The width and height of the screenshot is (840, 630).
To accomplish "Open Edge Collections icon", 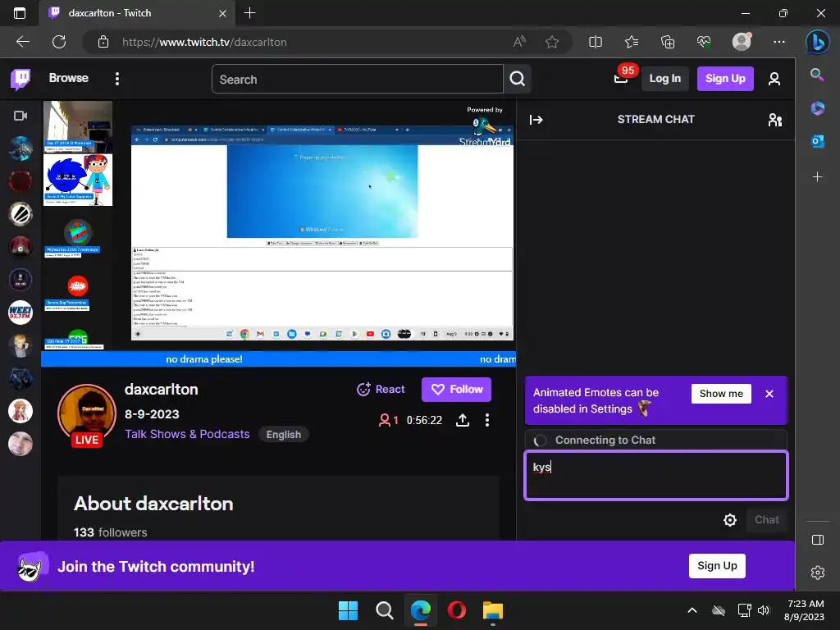I will pyautogui.click(x=668, y=42).
